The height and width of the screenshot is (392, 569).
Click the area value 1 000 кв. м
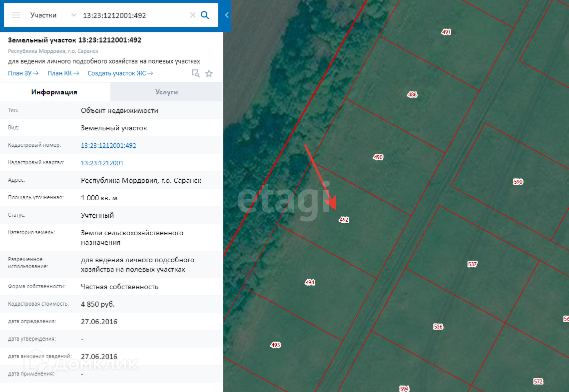[99, 198]
